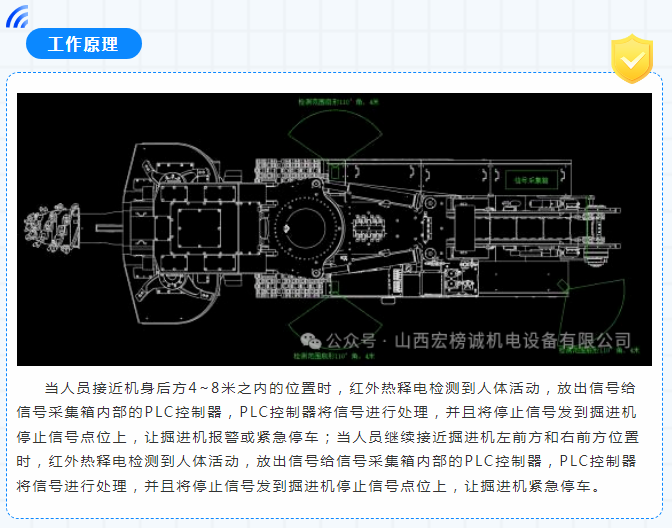Click the last line ending with 紧急停车
672x528 pixels.
point(310,487)
